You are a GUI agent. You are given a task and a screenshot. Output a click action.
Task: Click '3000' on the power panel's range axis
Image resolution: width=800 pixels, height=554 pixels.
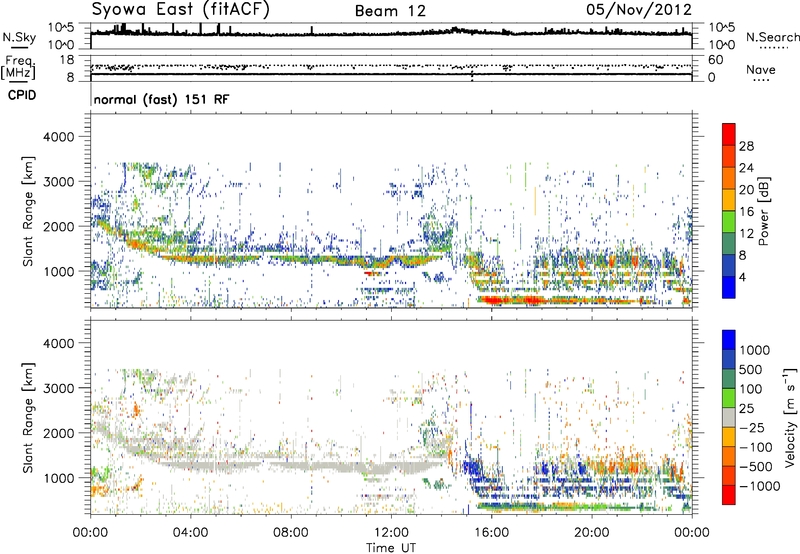[x=58, y=182]
